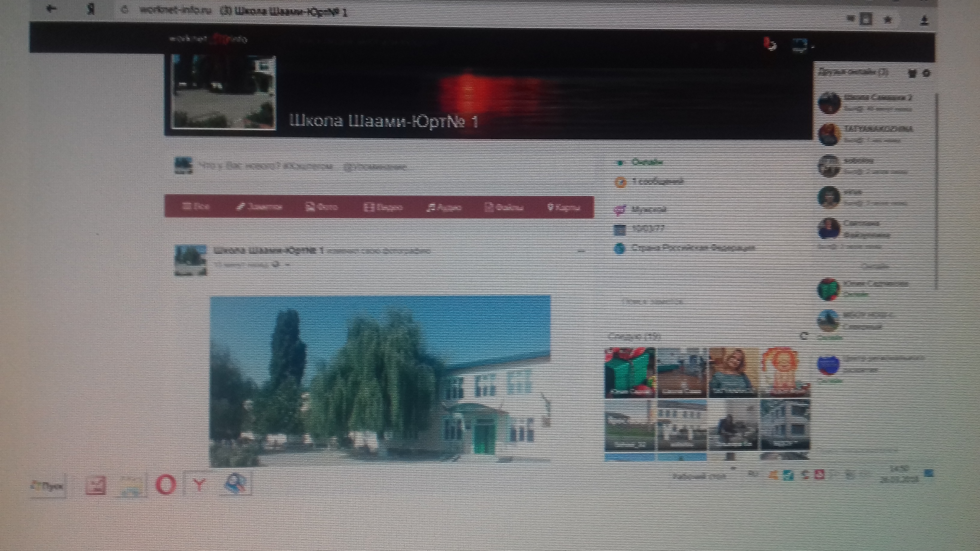Click the browser back arrow

pos(51,9)
